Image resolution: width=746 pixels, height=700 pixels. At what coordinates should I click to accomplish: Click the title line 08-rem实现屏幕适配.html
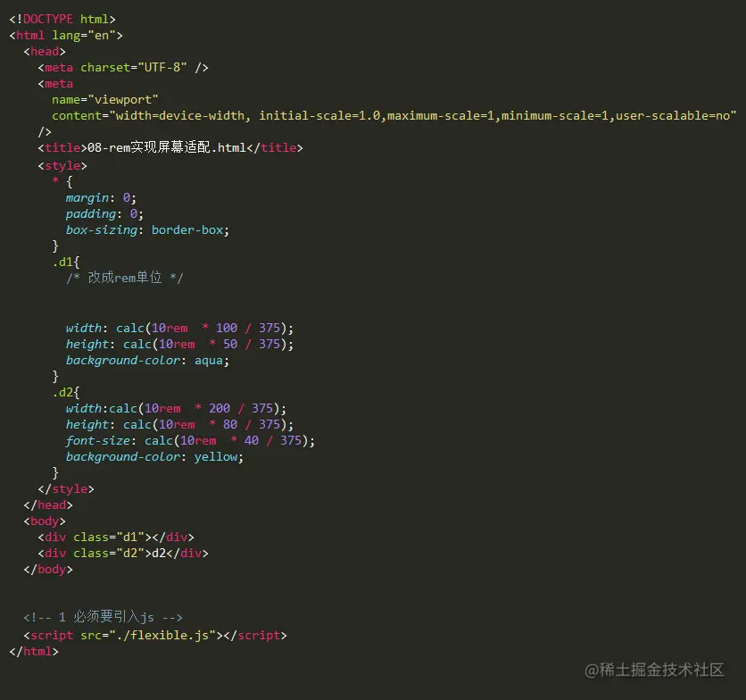(170, 147)
